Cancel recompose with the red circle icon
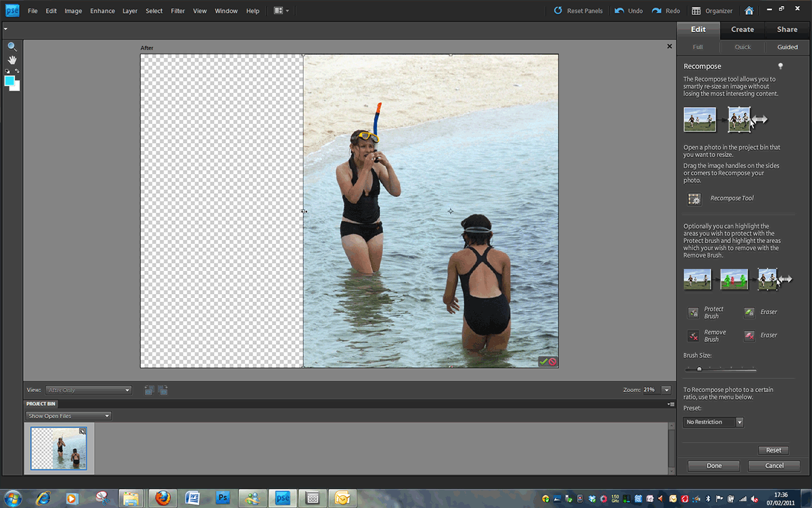 click(553, 362)
